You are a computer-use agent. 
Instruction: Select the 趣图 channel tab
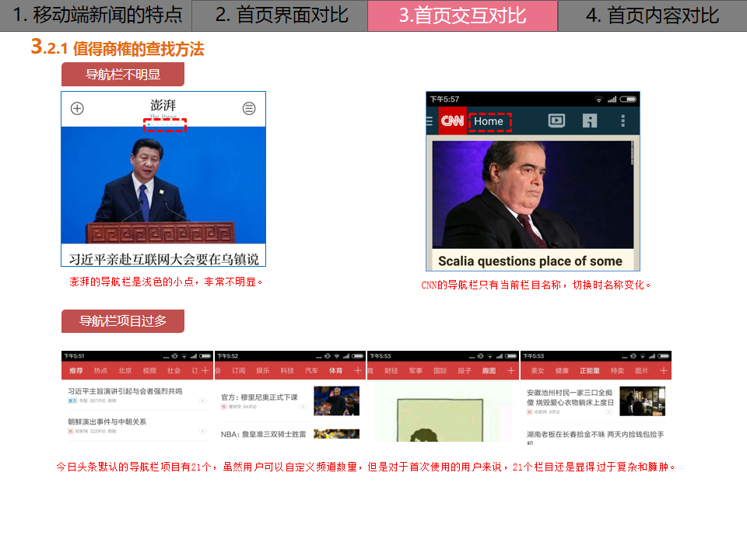[489, 370]
